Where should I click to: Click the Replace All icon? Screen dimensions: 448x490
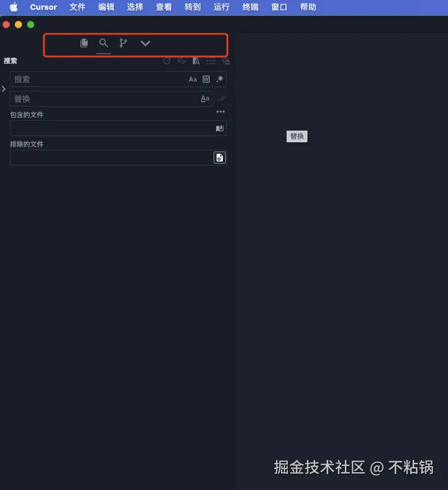point(222,99)
